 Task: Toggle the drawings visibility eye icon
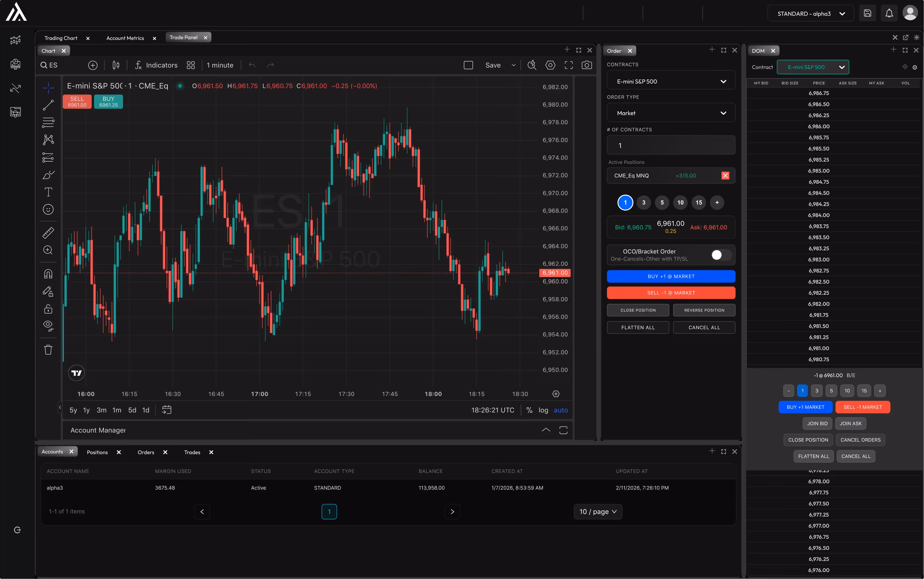[x=48, y=326]
